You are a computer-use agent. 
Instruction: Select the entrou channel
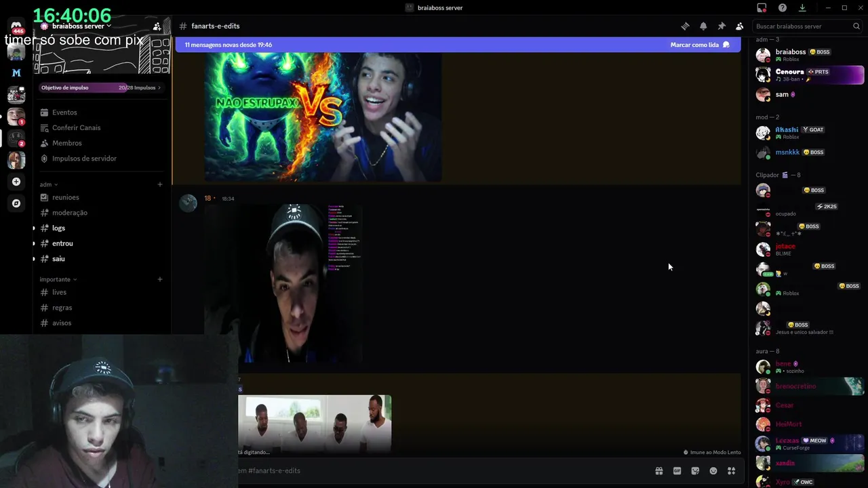click(102, 243)
